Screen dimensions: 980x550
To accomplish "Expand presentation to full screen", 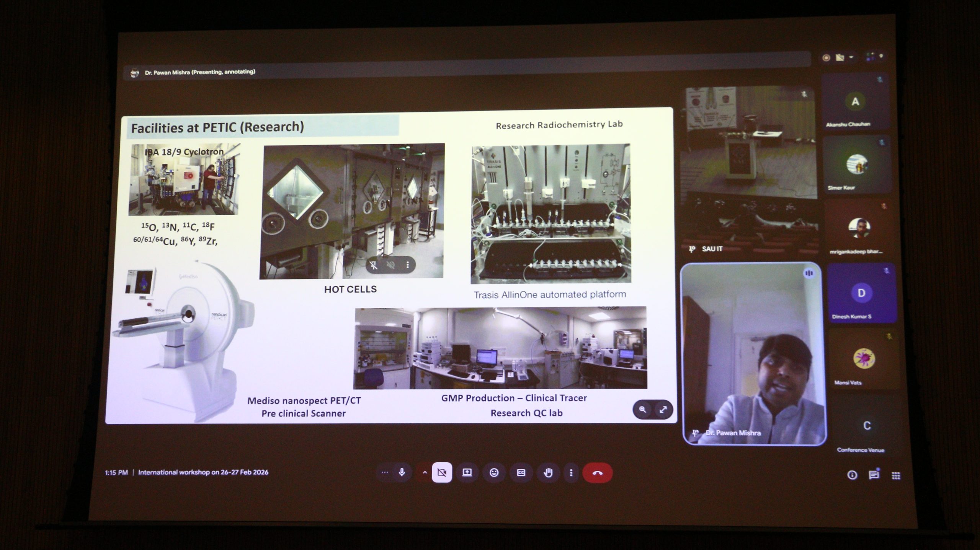I will 663,410.
